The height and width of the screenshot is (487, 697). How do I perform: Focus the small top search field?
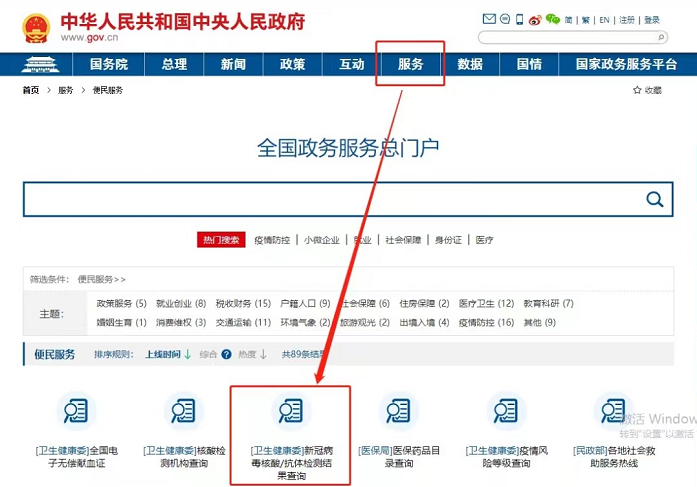[x=573, y=37]
